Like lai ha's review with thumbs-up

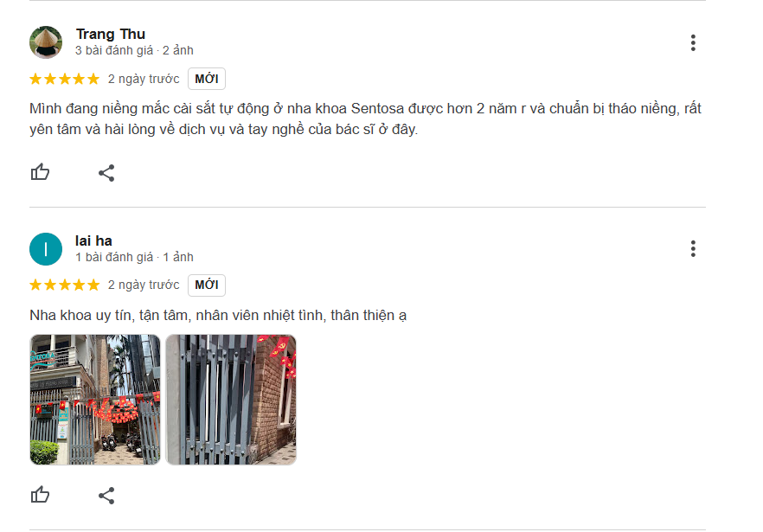coord(40,495)
